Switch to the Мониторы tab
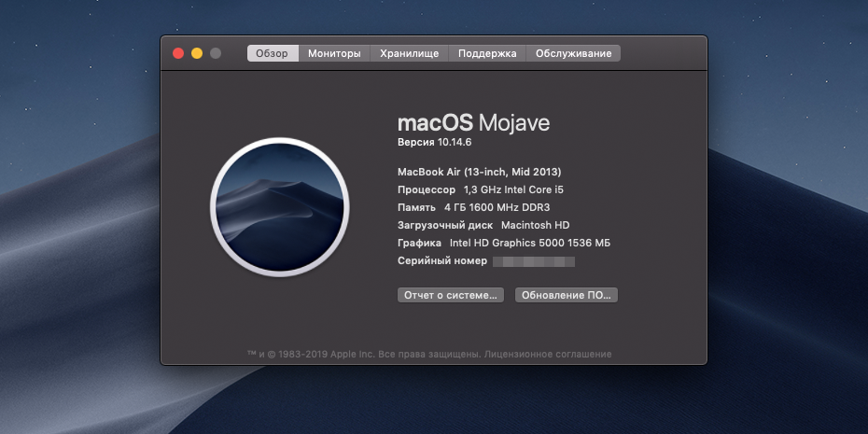This screenshot has width=868, height=434. click(334, 53)
